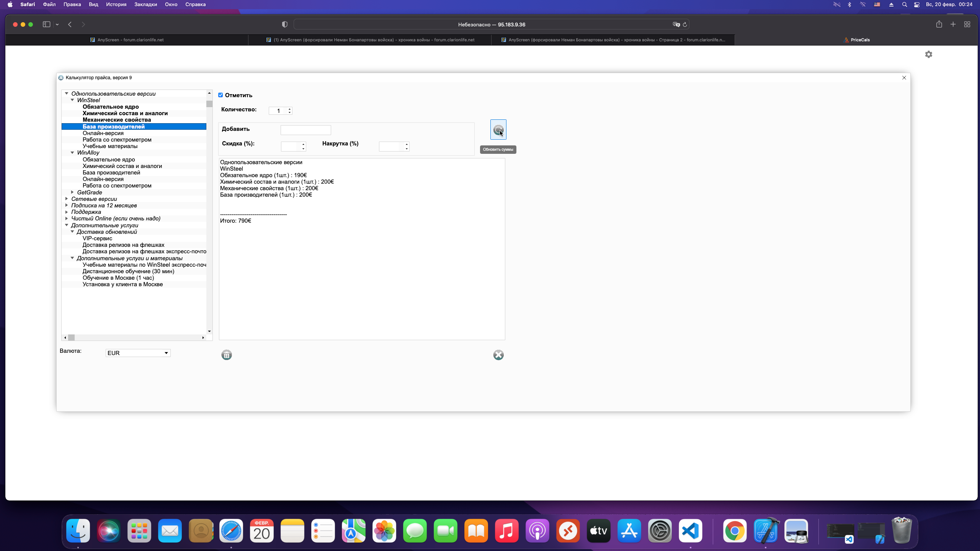Image resolution: width=980 pixels, height=551 pixels.
Task: Click Safari privacy shield icon
Action: tap(284, 24)
